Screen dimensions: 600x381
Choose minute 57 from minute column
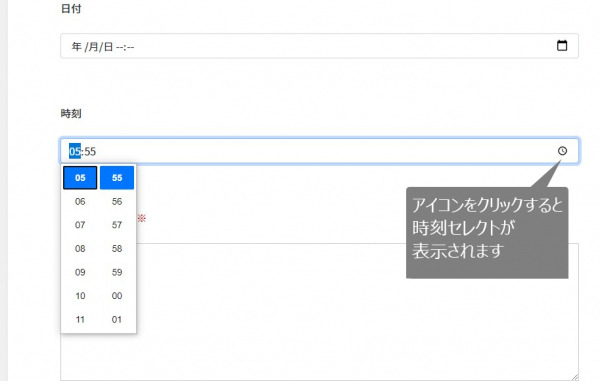(117, 225)
